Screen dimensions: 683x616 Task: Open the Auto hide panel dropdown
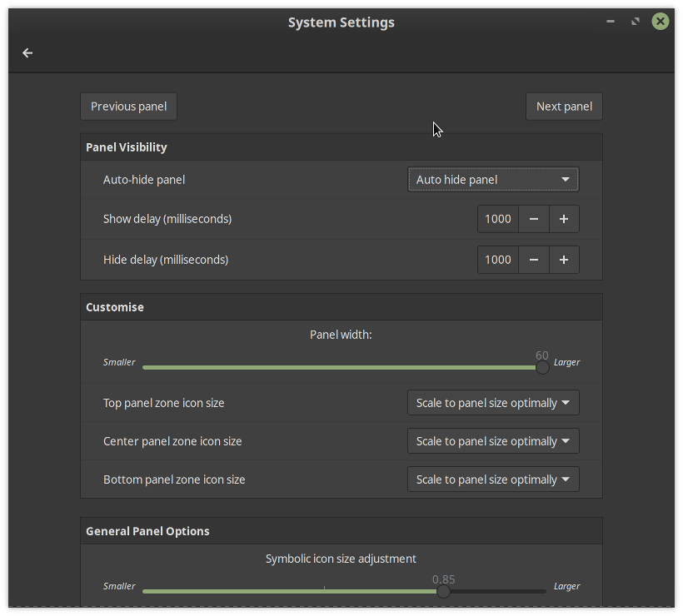pyautogui.click(x=493, y=179)
